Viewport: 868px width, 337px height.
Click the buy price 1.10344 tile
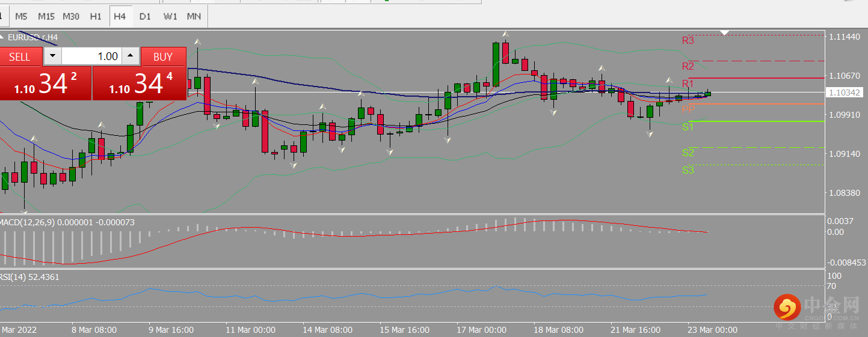pos(138,83)
